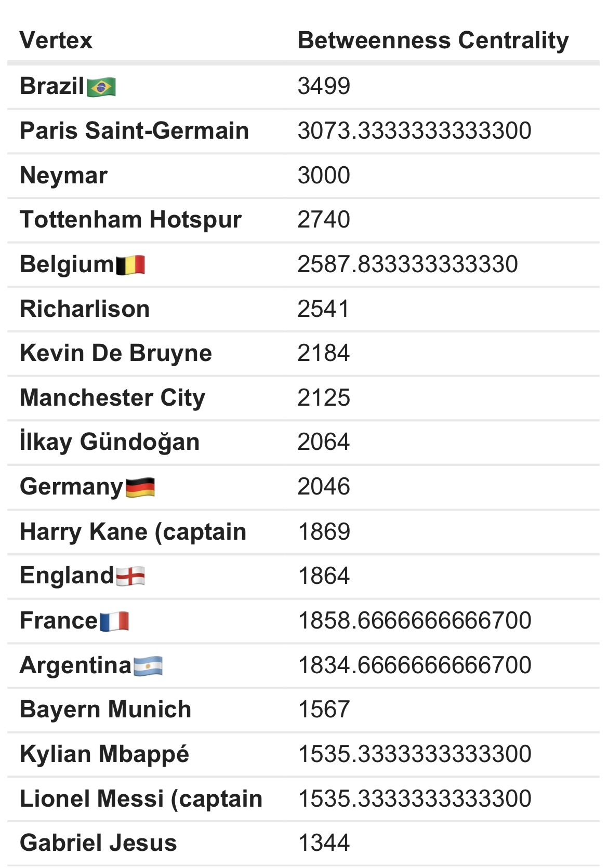Select the Vertex column header
The image size is (608, 868).
56,40
